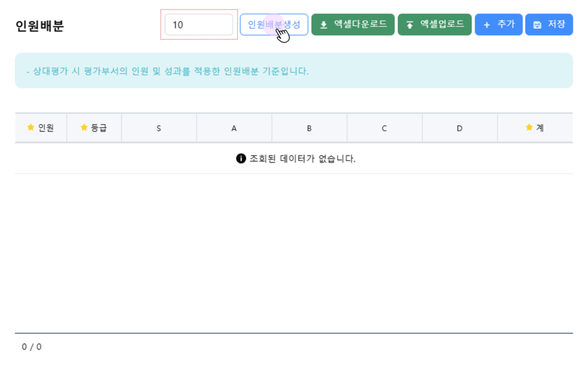588x369 pixels.
Task: Click the floppy disk save icon
Action: click(x=537, y=25)
